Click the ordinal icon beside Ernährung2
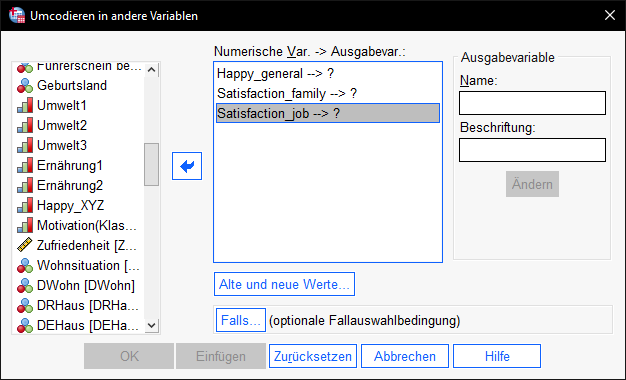Viewport: 626px width, 380px height. pos(25,185)
